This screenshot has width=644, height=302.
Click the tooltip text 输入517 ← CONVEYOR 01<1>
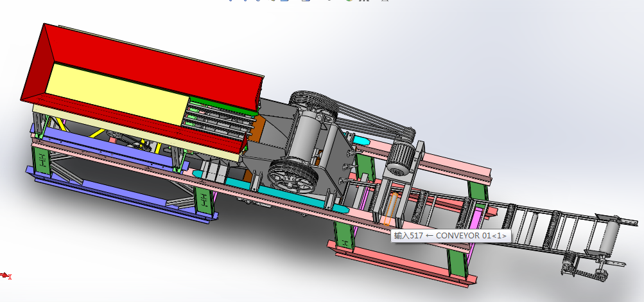(x=451, y=235)
